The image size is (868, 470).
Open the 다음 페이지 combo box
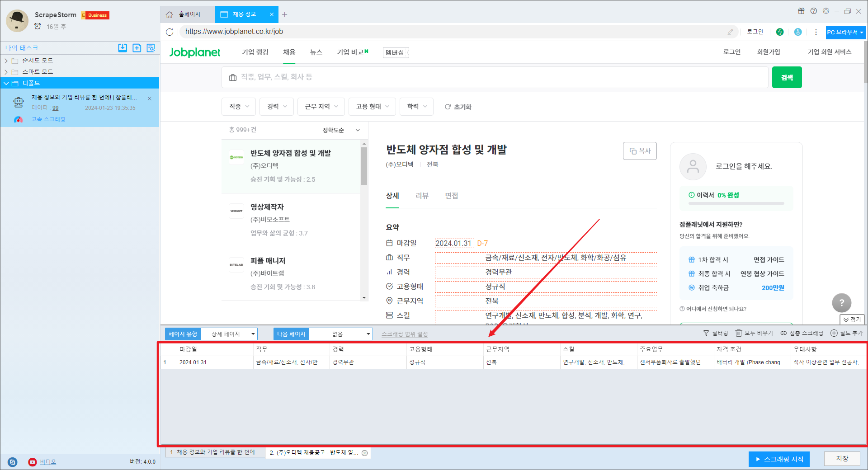[x=341, y=334]
